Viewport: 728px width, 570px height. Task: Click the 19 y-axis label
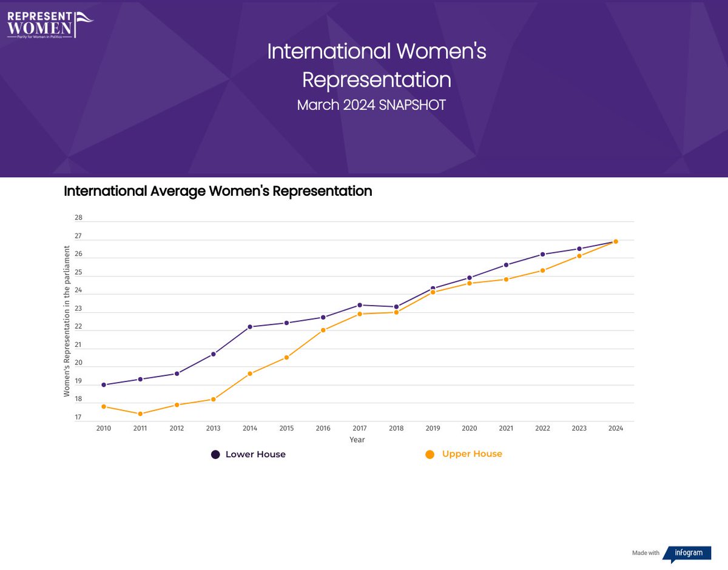78,381
